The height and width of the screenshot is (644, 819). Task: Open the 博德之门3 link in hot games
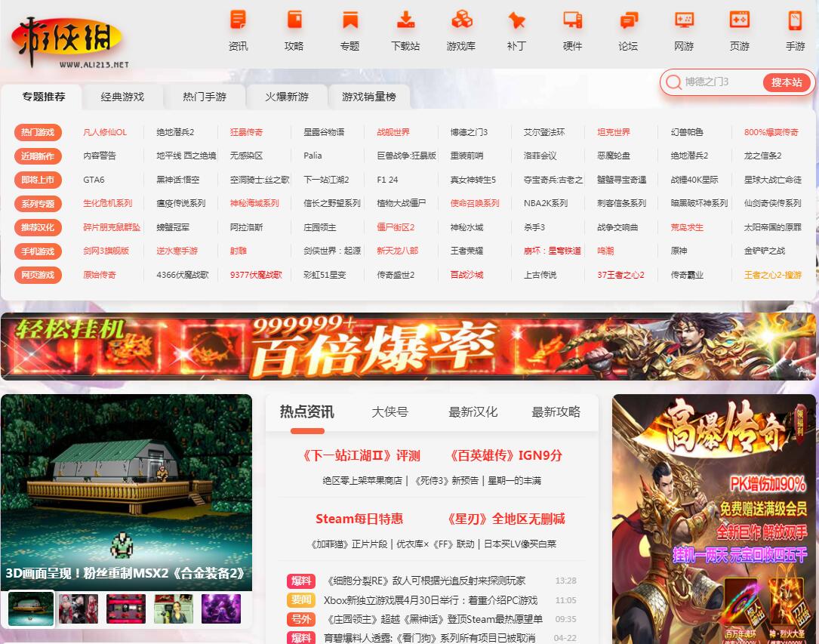coord(469,132)
